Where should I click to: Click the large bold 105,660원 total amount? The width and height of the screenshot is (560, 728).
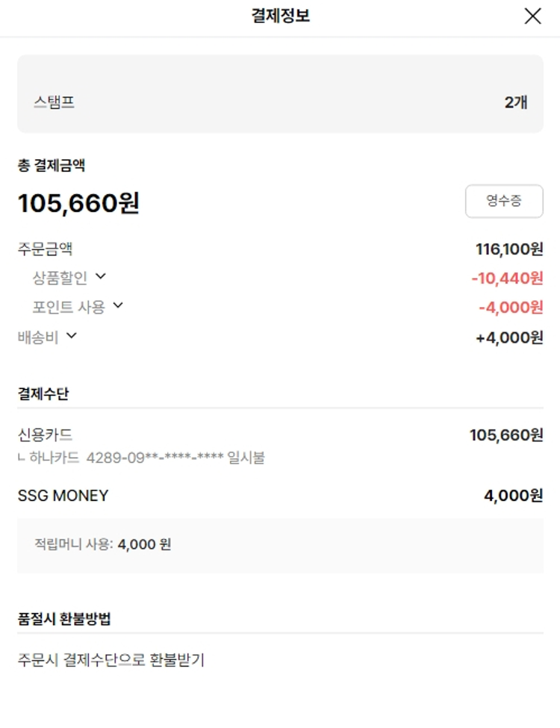(x=78, y=202)
